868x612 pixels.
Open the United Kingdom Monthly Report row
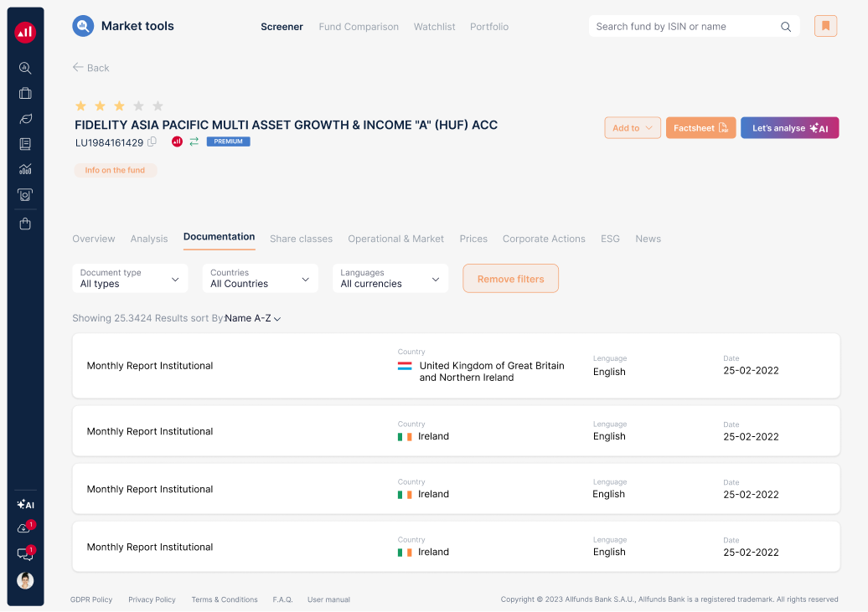coord(456,365)
